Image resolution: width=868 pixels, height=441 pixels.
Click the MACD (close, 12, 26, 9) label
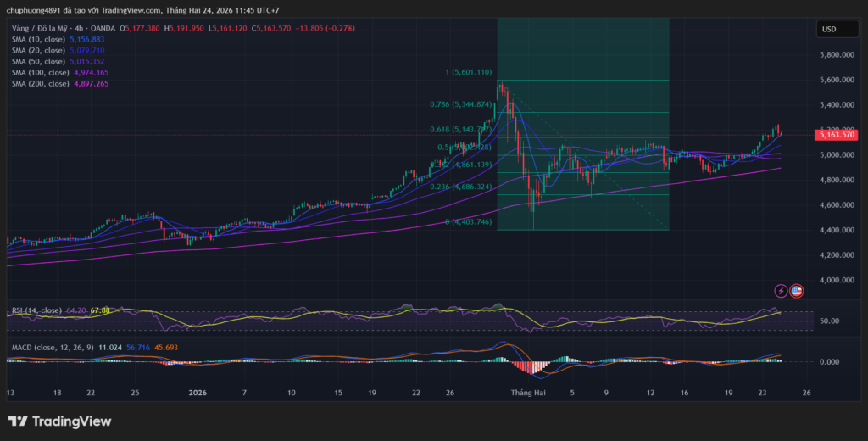point(53,348)
